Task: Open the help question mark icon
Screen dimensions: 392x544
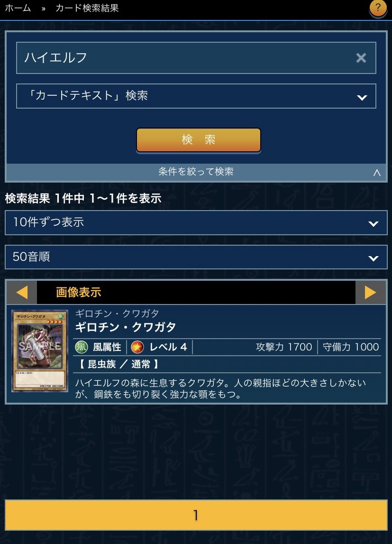Action: pyautogui.click(x=378, y=8)
